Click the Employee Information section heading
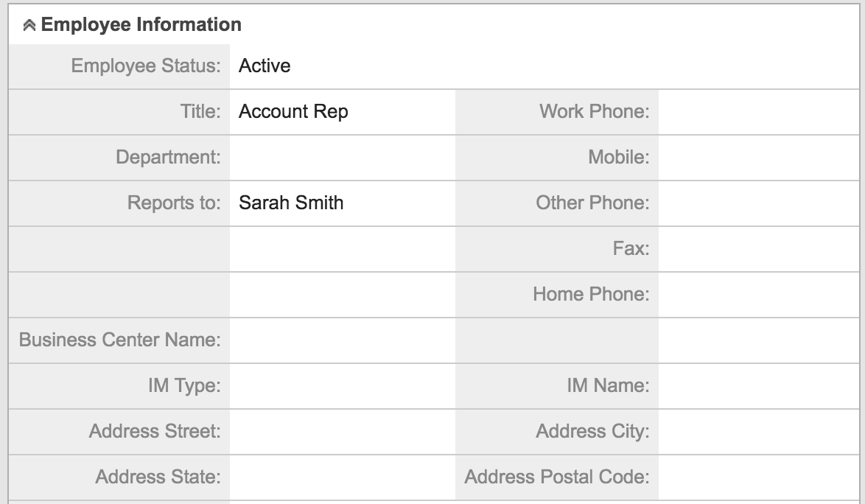 click(141, 25)
